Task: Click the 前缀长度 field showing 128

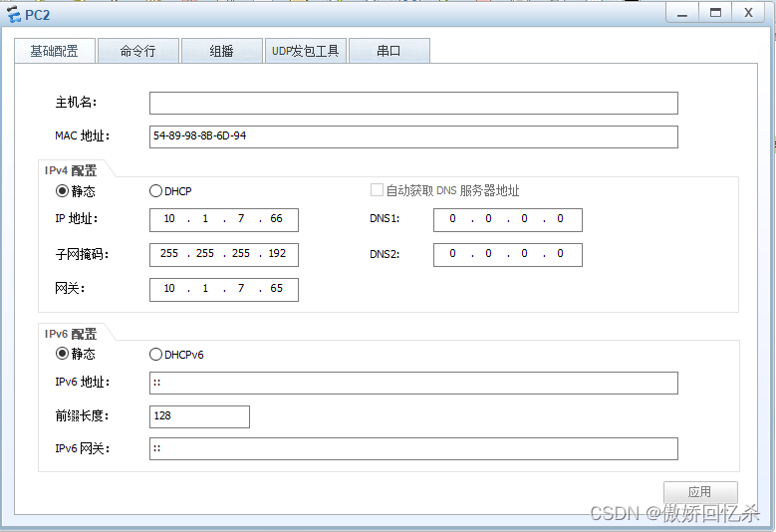Action: point(199,416)
